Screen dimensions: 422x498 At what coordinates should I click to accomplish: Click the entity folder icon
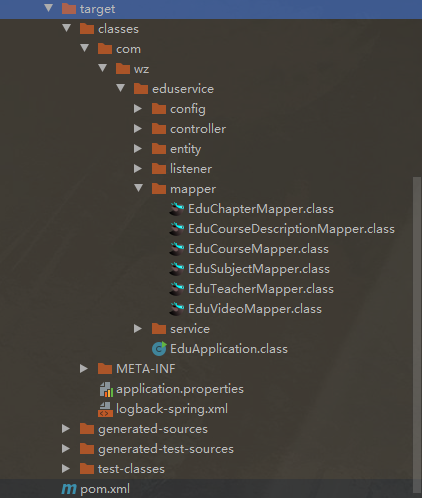pos(159,148)
